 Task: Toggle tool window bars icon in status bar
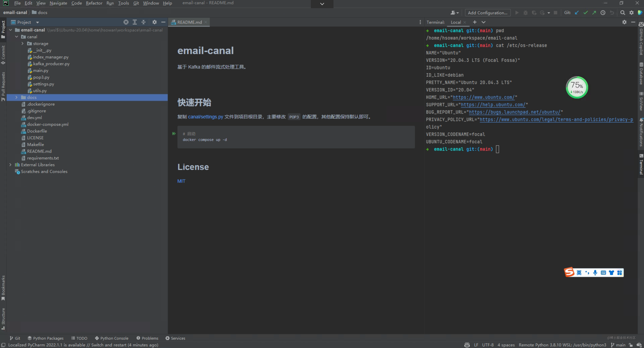tap(4, 345)
